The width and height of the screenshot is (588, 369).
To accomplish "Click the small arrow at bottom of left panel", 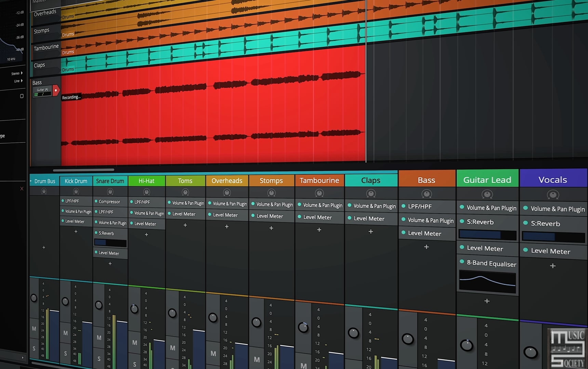I will click(23, 358).
